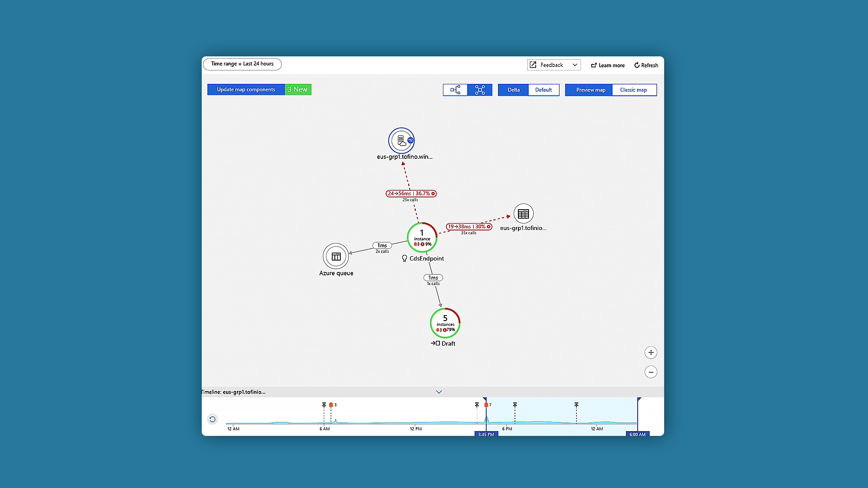The height and width of the screenshot is (488, 868).
Task: Click the eus-grp1.tofinio table storage node
Action: point(523,214)
